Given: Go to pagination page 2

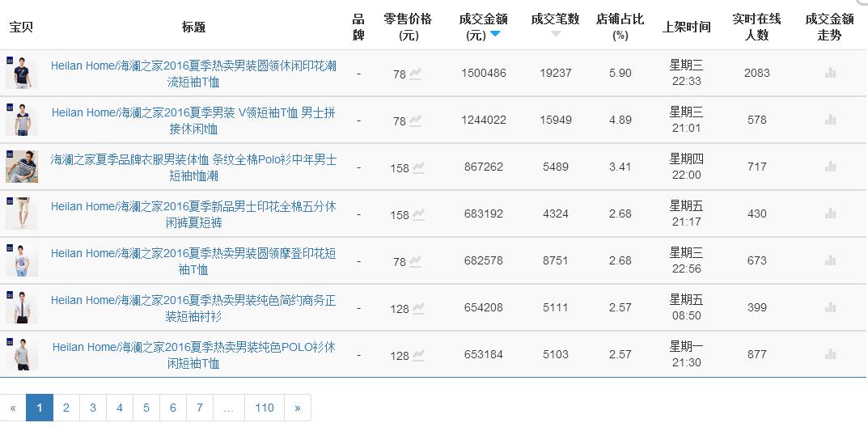Looking at the screenshot, I should click(x=66, y=408).
